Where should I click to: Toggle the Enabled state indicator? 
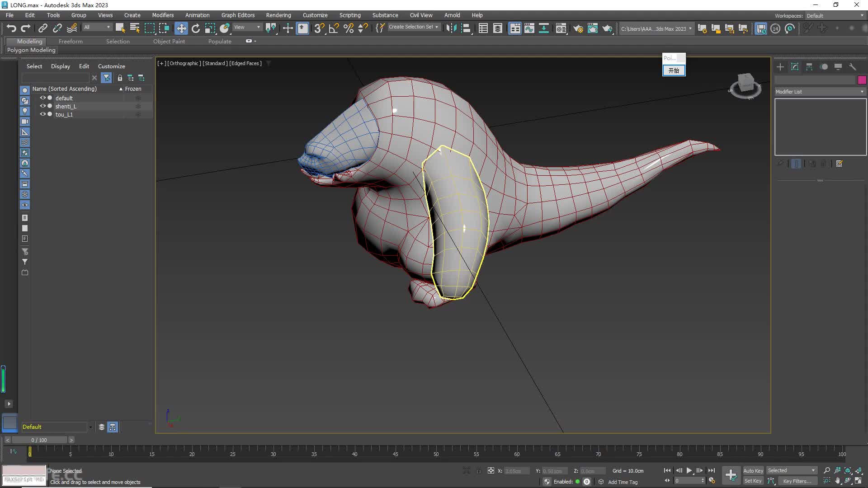point(577,482)
